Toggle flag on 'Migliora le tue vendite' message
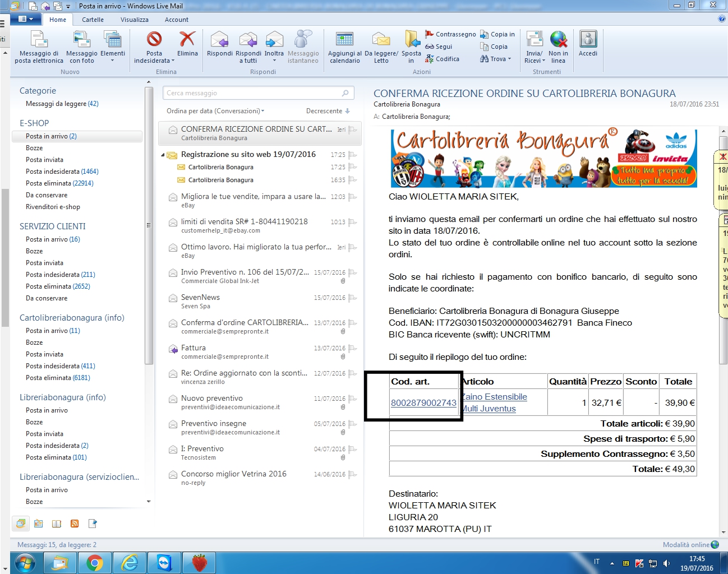Screen dimensions: 728x574 point(353,197)
